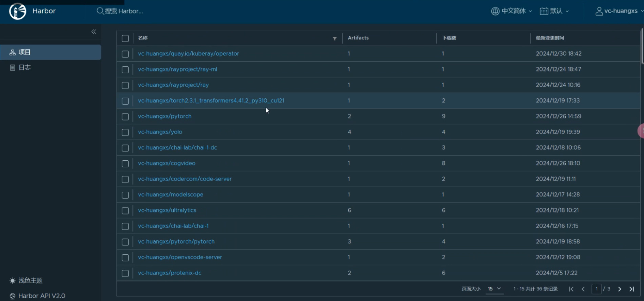
Task: Open vc-huangxs/ultralytics repository link
Action: coord(167,210)
